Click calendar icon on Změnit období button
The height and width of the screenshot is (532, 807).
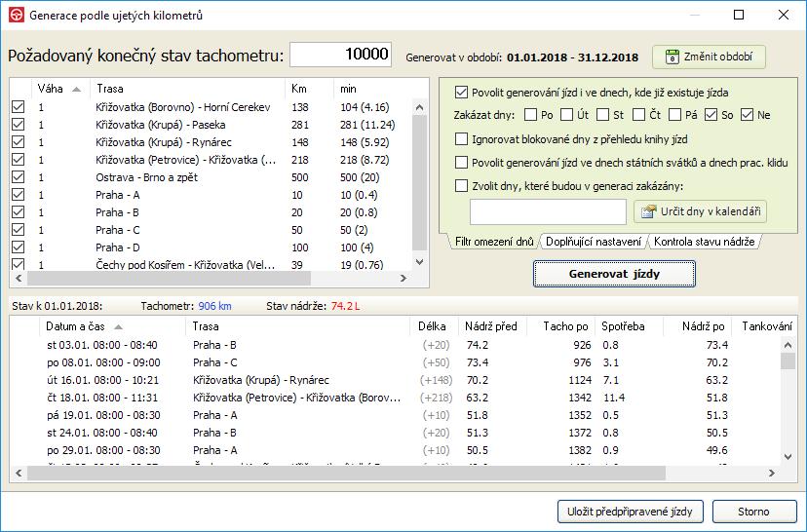click(672, 57)
